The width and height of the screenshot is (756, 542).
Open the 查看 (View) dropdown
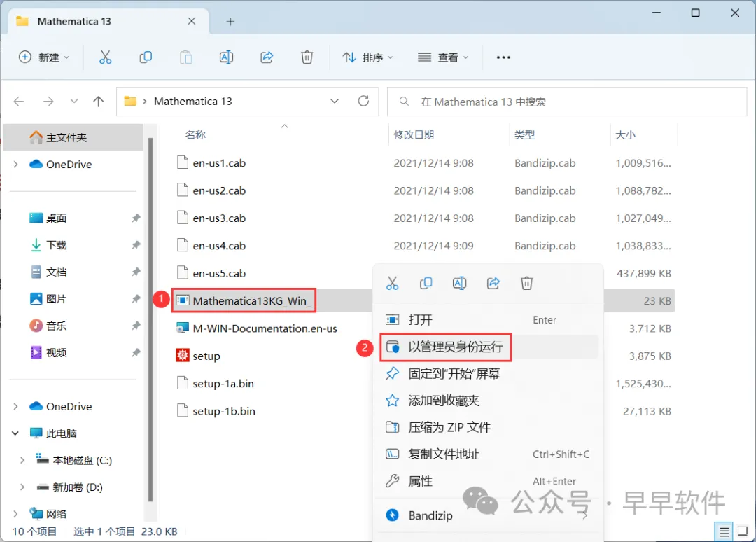443,57
